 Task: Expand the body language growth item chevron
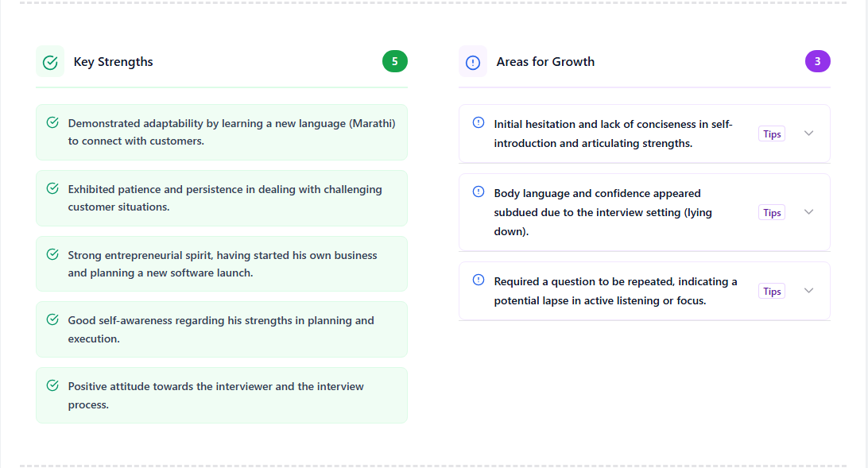point(809,212)
